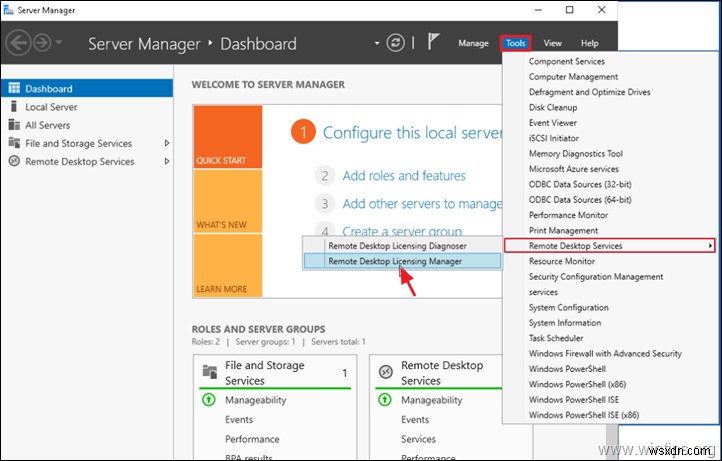Click Create a server group link
The image size is (722, 461).
click(x=402, y=230)
